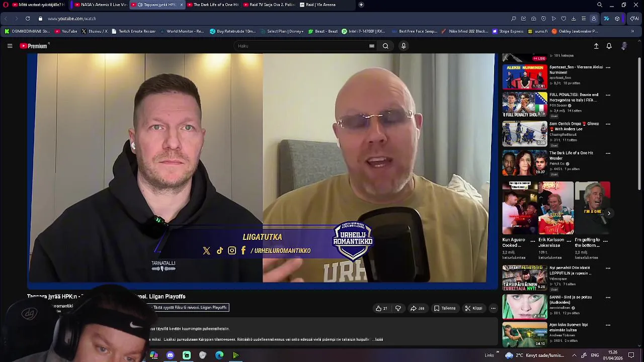Open Sportcast_finn Aleksi Nurminen video thumbnail
The image size is (644, 362).
click(525, 77)
